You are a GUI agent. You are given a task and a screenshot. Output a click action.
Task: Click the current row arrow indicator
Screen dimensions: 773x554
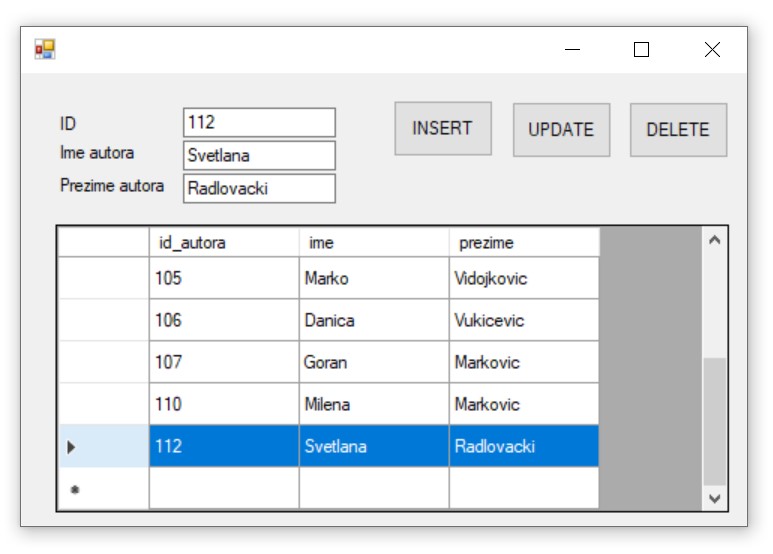(x=72, y=447)
